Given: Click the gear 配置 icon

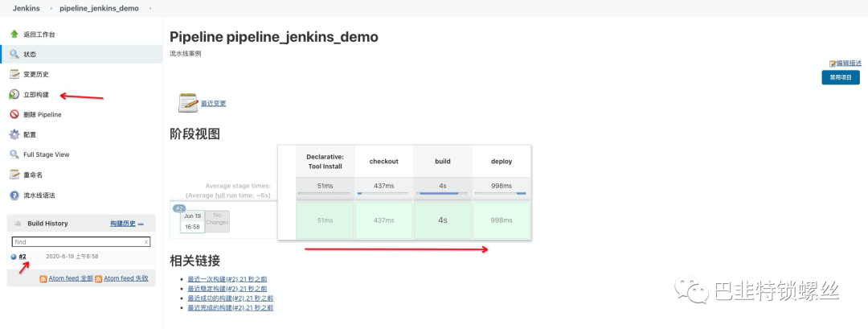Looking at the screenshot, I should coord(14,134).
